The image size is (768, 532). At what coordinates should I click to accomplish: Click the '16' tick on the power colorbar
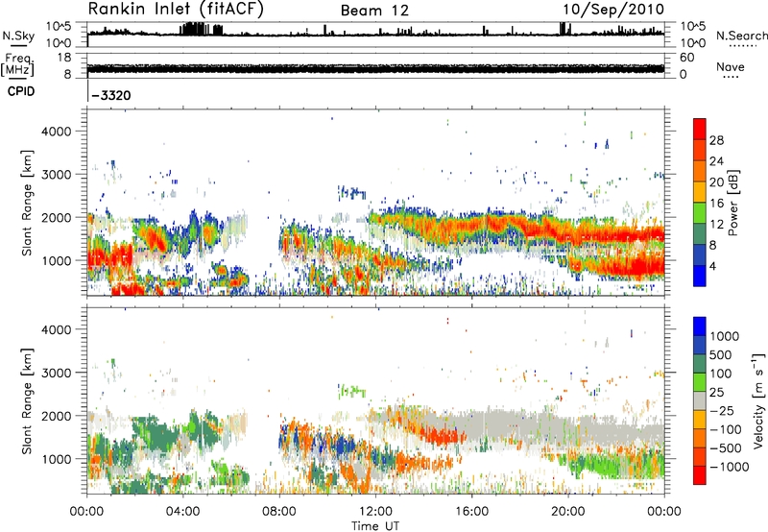(x=716, y=204)
